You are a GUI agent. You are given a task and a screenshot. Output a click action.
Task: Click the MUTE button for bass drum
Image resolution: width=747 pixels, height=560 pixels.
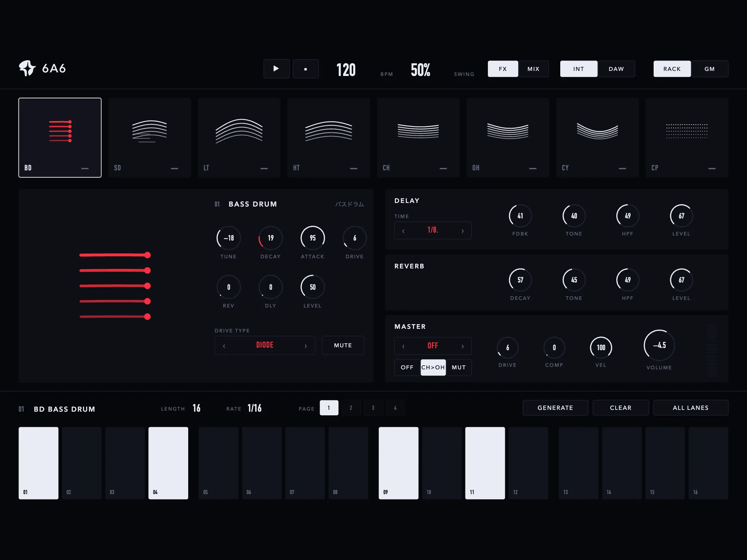(x=343, y=345)
